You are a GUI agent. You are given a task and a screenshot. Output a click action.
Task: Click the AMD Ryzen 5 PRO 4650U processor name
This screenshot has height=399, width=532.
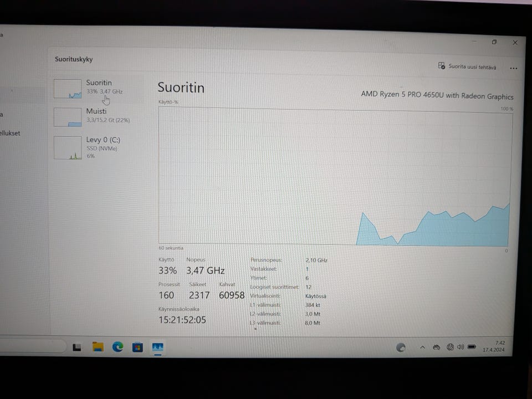(437, 95)
